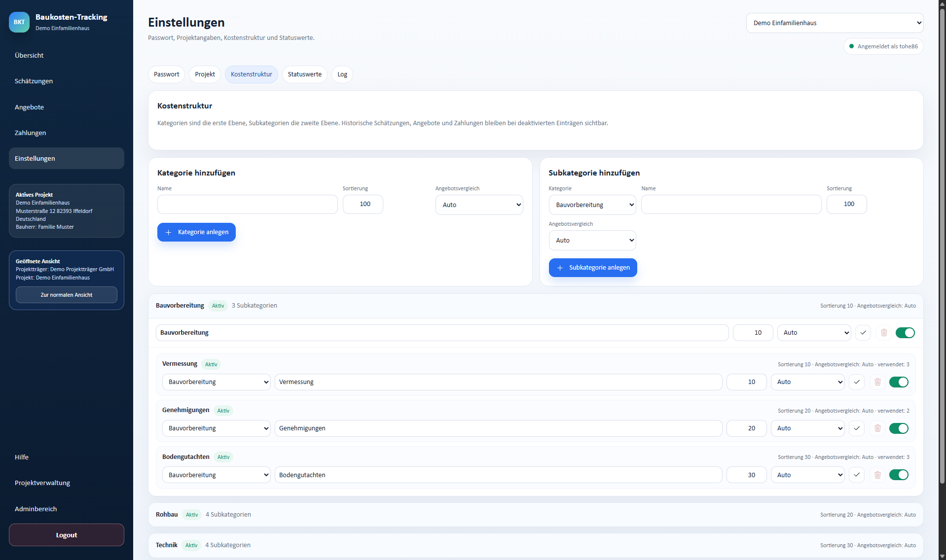Image resolution: width=946 pixels, height=560 pixels.
Task: Click the checkmark icon in Genehmigungen row
Action: pyautogui.click(x=857, y=428)
